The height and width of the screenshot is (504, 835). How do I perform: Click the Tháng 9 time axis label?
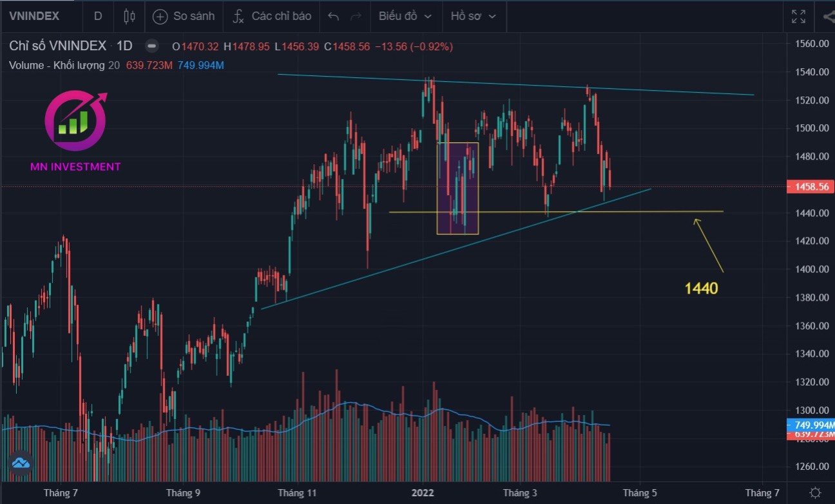point(183,493)
